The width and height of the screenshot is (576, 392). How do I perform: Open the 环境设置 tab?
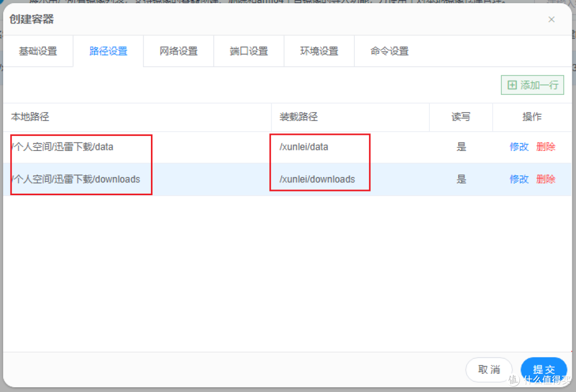click(319, 51)
